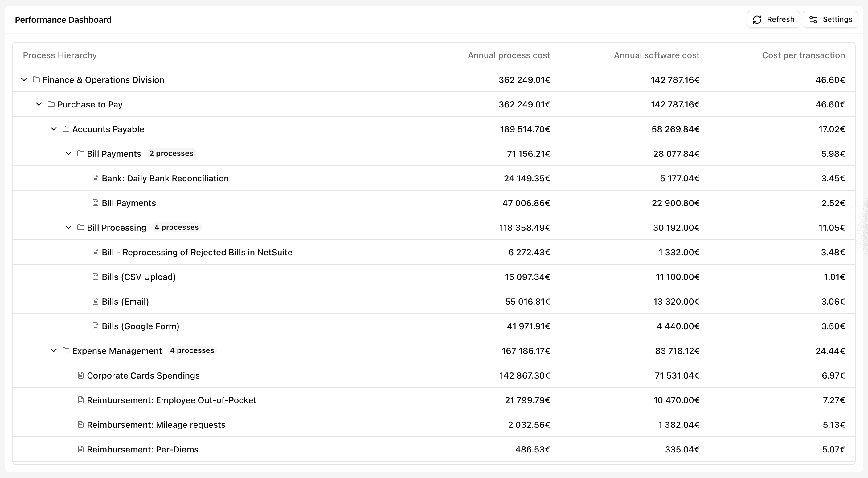Viewport: 868px width, 478px height.
Task: Click the document icon beside Reimbursement: Per-Diems
Action: tap(80, 449)
